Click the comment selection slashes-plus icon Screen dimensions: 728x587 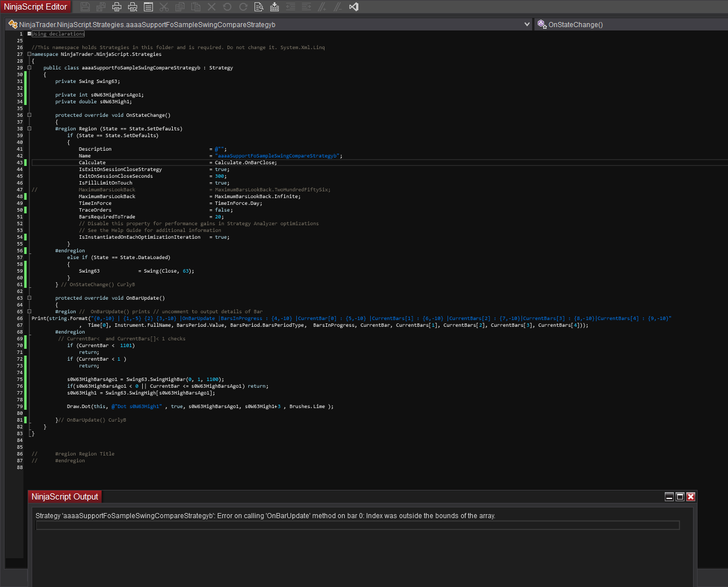tap(322, 7)
